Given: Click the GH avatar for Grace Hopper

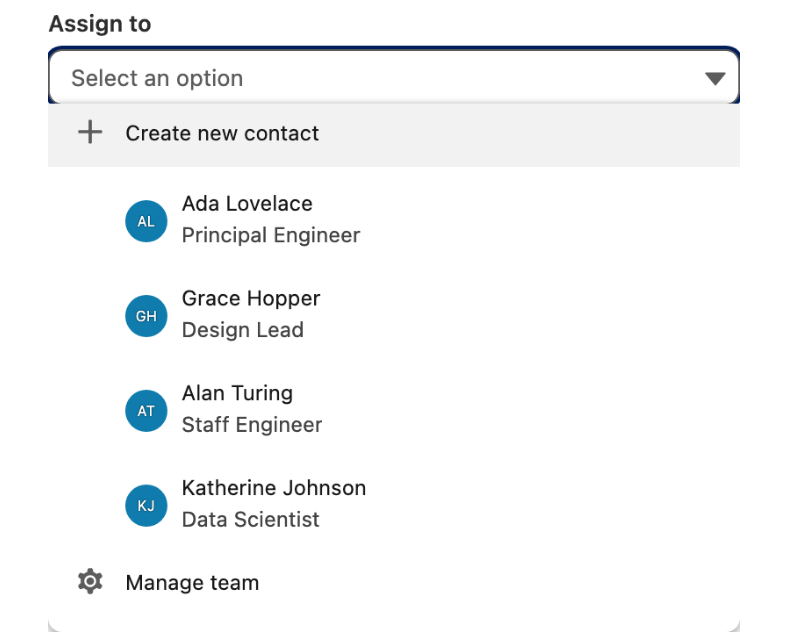Looking at the screenshot, I should (146, 316).
